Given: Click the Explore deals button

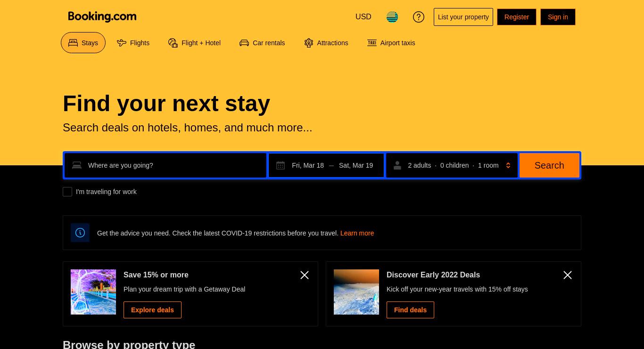Looking at the screenshot, I should pos(152,310).
